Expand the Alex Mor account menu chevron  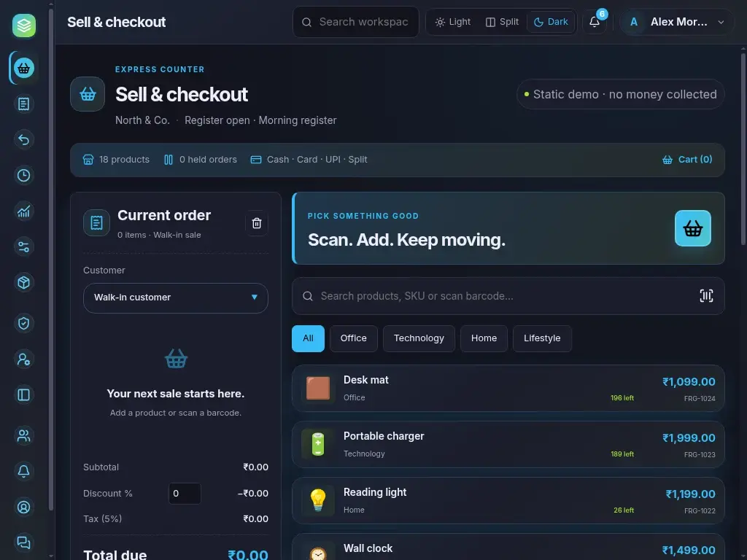[721, 22]
